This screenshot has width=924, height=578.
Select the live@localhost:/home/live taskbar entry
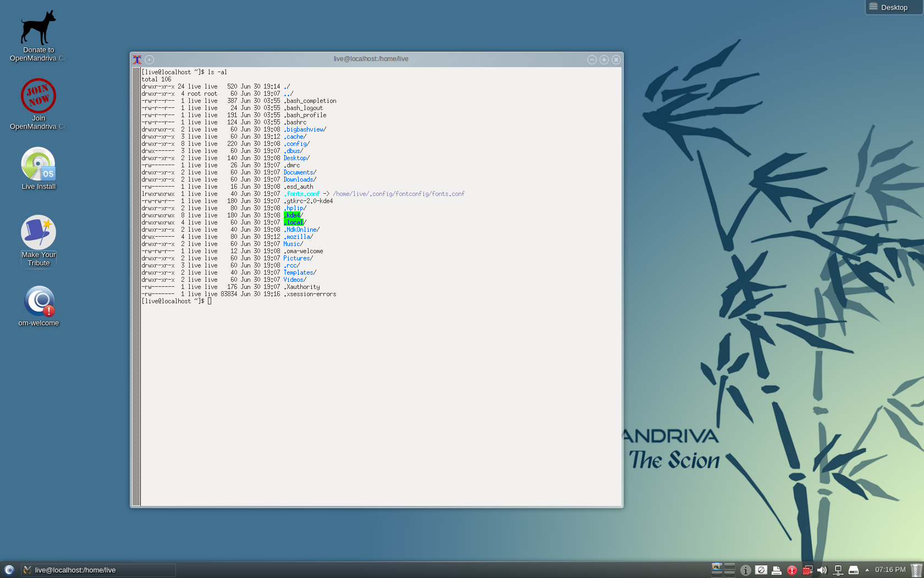pyautogui.click(x=98, y=570)
